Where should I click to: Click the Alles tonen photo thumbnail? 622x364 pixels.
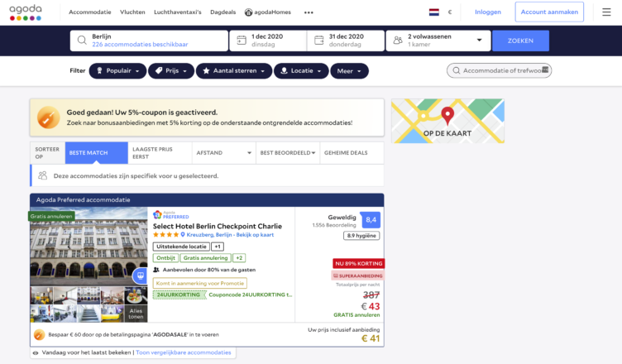point(136,313)
